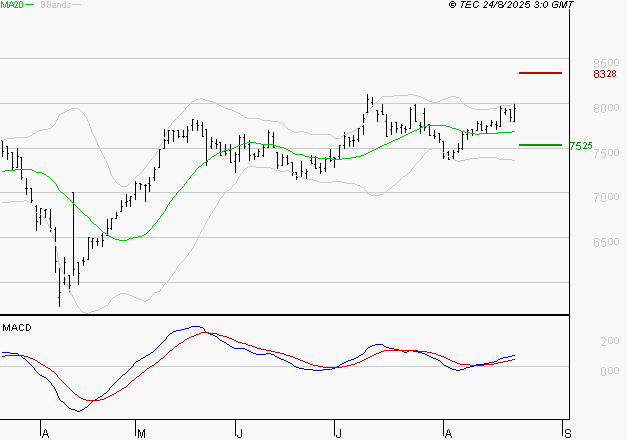
Task: Click the green line sample beside MA20
Action: 29,5
